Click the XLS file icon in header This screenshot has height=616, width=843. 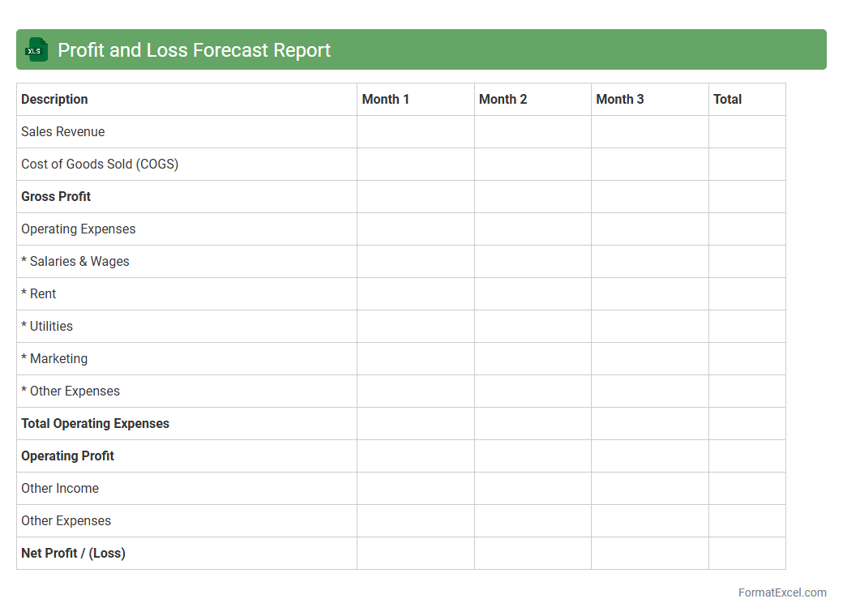tap(36, 50)
